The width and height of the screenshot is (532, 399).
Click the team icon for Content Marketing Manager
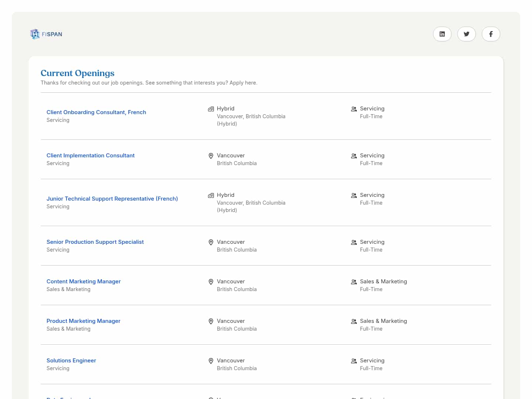354,282
